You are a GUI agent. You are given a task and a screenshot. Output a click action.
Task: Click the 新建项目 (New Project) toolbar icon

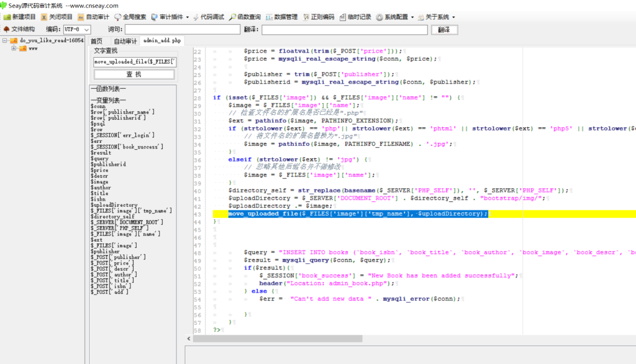click(7, 17)
